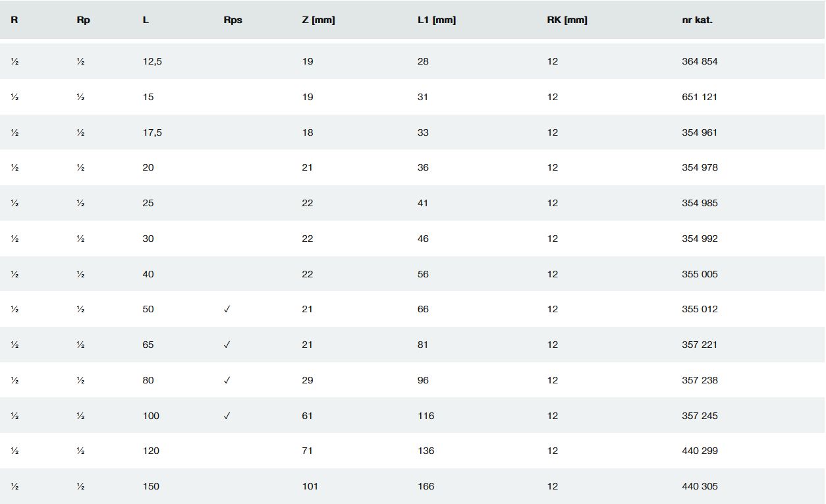Select catalog number 651 121
Screen dimensions: 826x504
700,97
